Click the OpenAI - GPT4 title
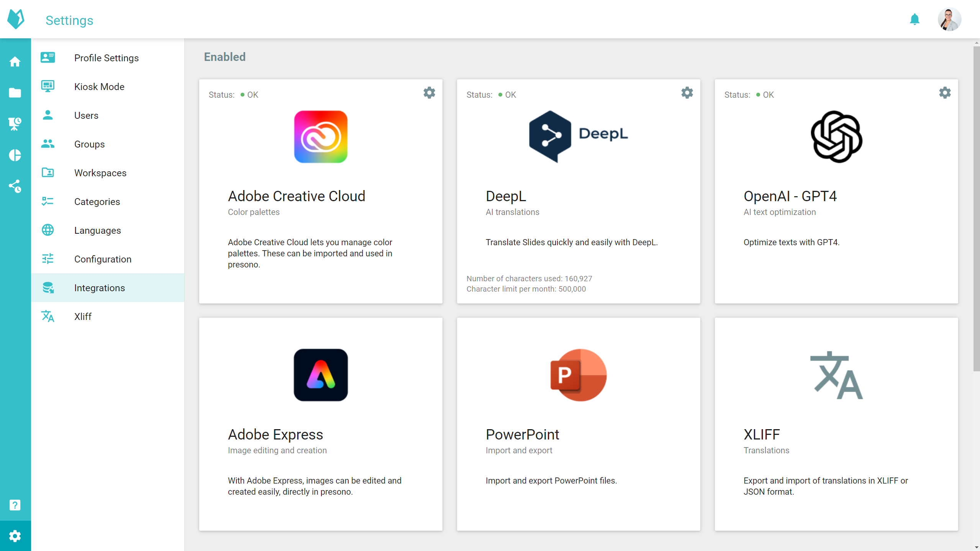980x551 pixels. point(790,196)
